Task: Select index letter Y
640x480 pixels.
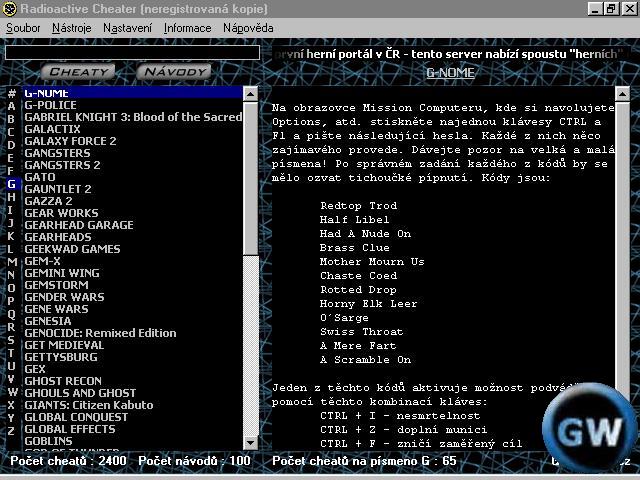Action: pos(11,418)
